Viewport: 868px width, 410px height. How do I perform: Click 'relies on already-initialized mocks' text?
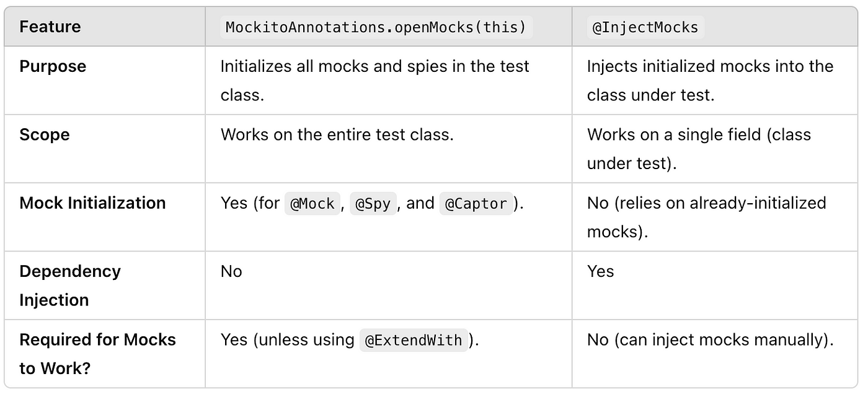(707, 217)
